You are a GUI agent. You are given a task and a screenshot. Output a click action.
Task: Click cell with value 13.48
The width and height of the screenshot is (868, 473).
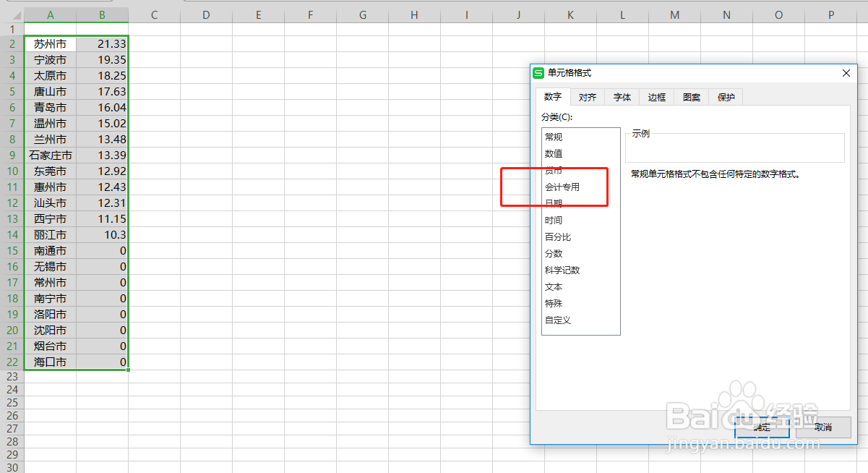102,139
